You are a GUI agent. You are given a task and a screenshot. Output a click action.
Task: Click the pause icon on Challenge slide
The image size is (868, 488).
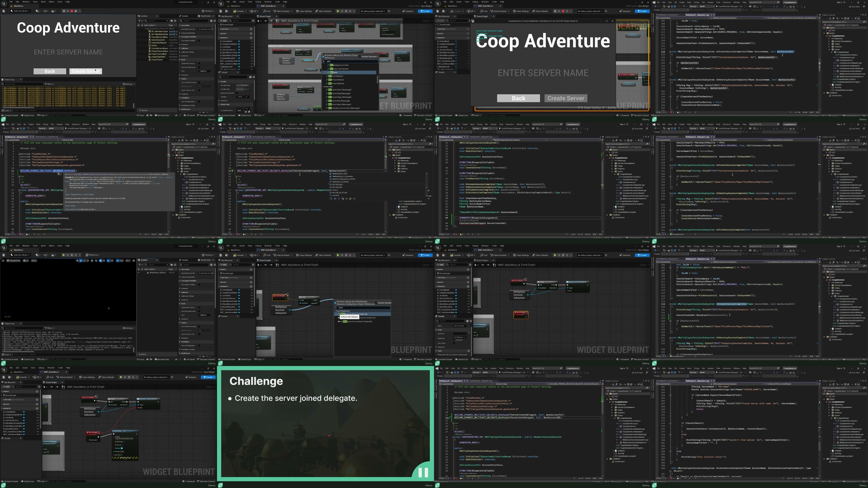click(x=423, y=472)
